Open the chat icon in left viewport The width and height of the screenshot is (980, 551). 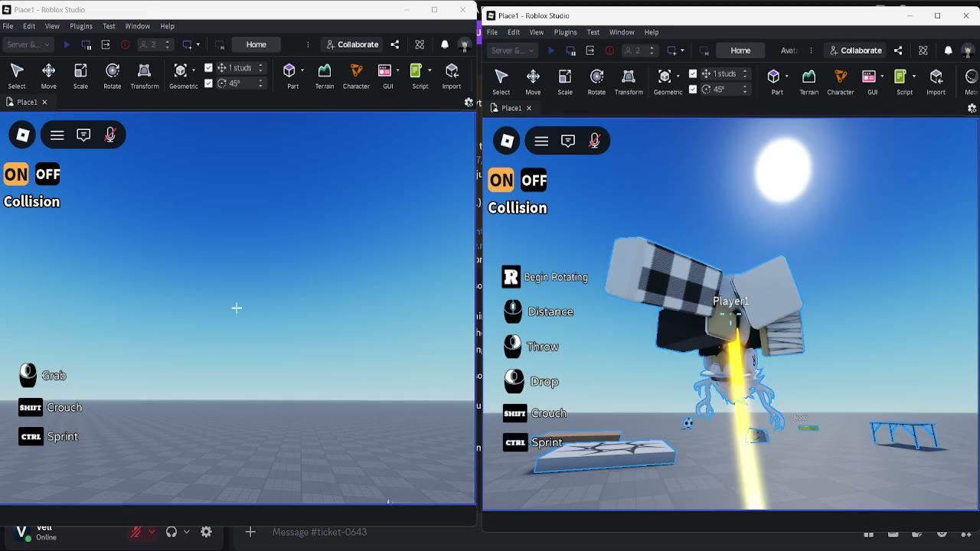(x=83, y=135)
